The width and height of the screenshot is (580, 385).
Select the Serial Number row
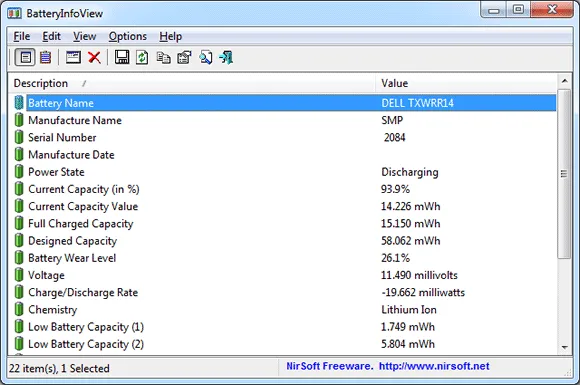[283, 137]
